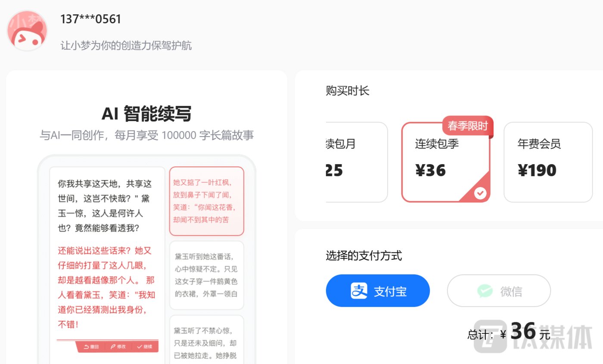Choose the 年费会员 ¥190 plan

click(548, 162)
